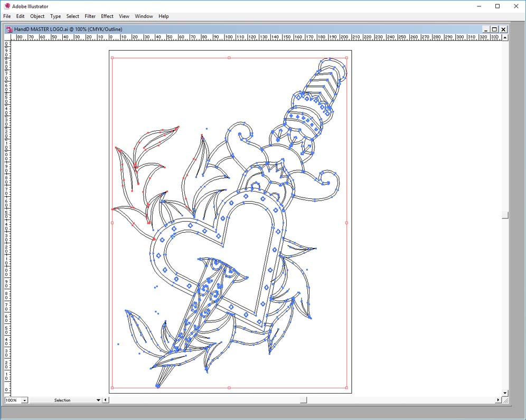Open the File menu
Viewport: 526px width, 420px height.
(7, 16)
